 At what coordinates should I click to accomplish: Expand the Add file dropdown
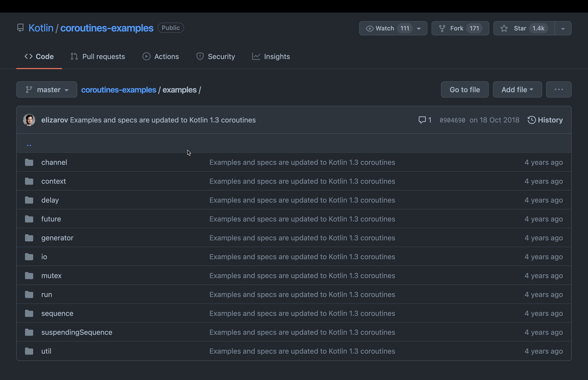[517, 90]
